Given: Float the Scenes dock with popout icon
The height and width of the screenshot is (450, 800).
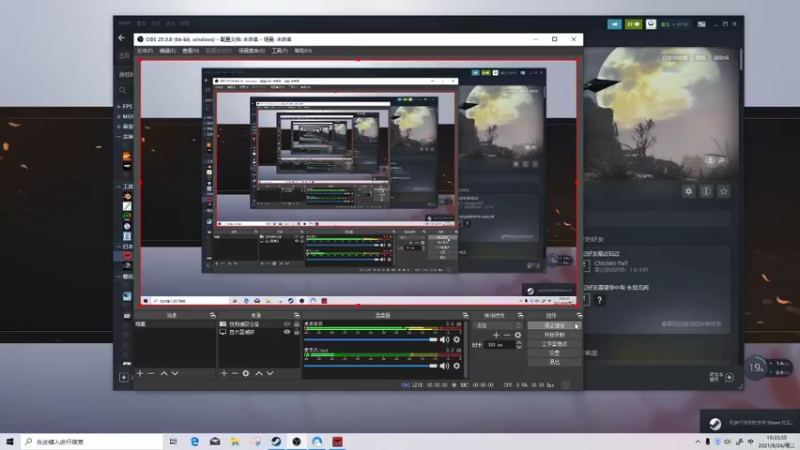Looking at the screenshot, I should [x=213, y=315].
